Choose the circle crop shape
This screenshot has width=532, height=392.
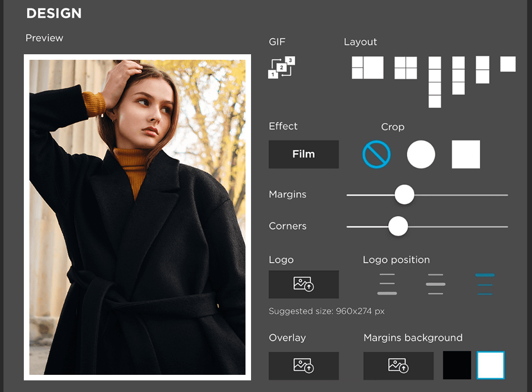point(421,154)
